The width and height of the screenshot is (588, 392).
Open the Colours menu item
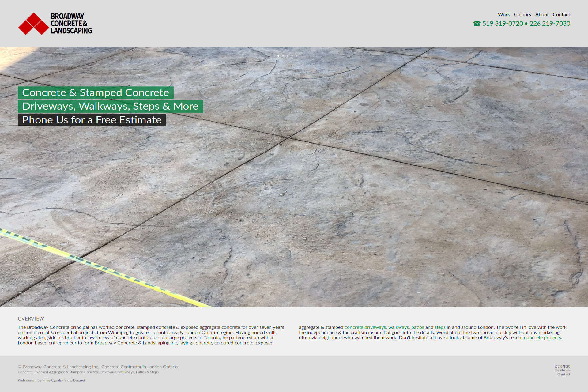[522, 14]
